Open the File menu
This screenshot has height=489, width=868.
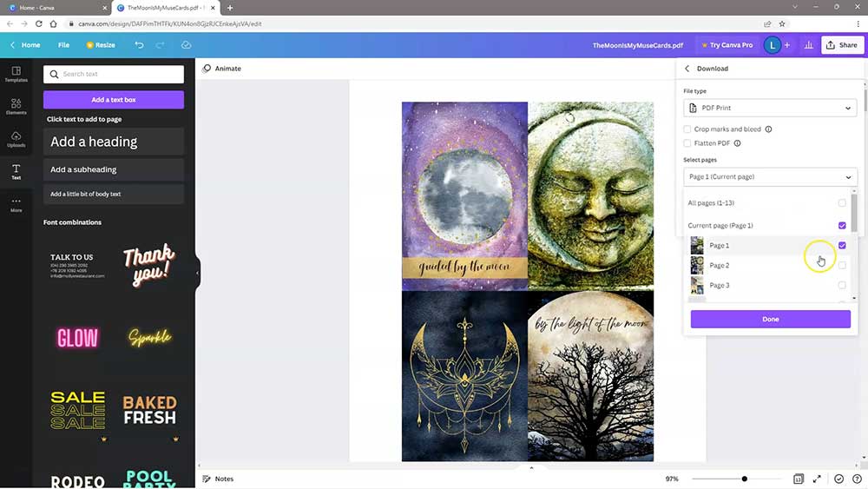(63, 45)
